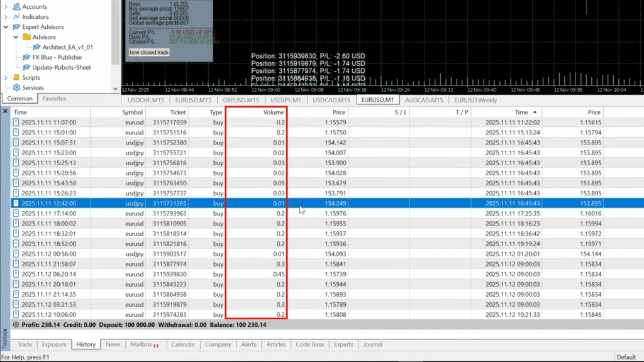Click the 'how closed trade' chart button
This screenshot has height=362, width=644.
[149, 52]
